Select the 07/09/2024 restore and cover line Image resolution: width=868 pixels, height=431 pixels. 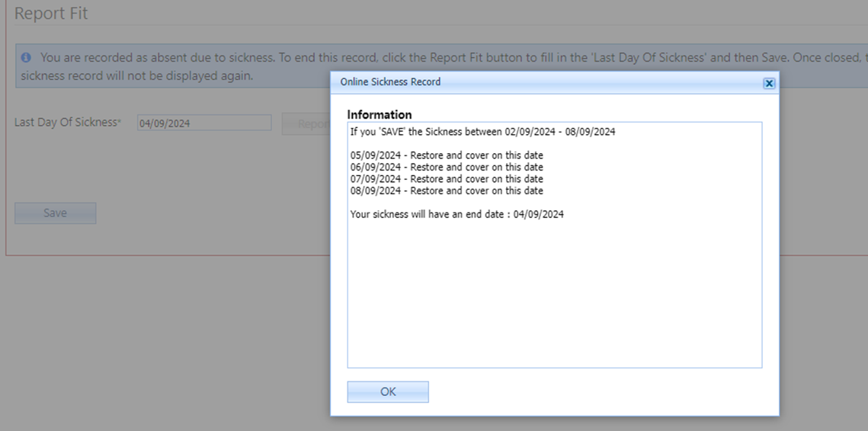point(447,179)
